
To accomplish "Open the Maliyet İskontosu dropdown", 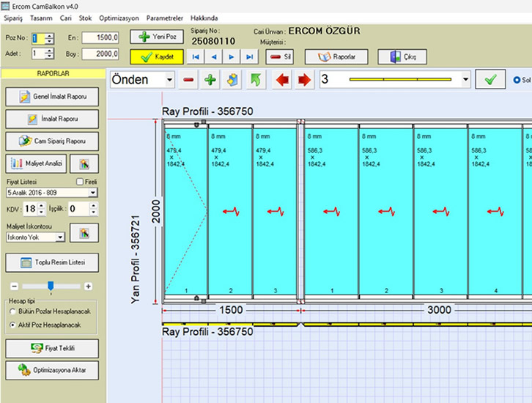I will (x=60, y=237).
